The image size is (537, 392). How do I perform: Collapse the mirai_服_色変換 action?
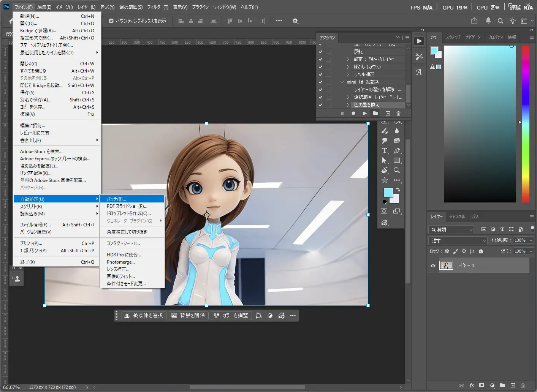tap(342, 82)
